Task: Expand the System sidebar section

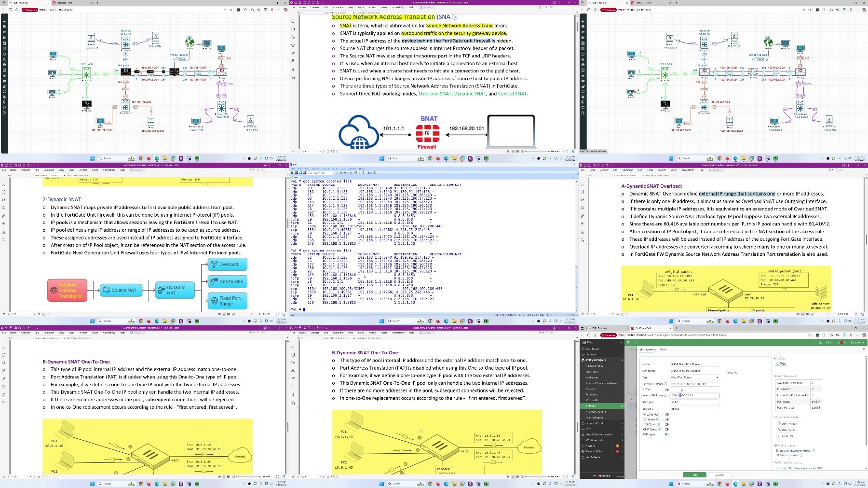Action: [601, 446]
